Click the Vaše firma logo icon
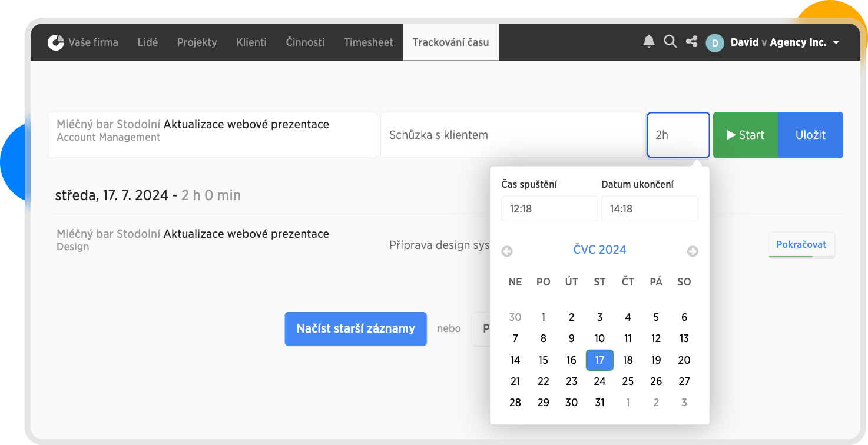Image resolution: width=868 pixels, height=445 pixels. pos(56,42)
